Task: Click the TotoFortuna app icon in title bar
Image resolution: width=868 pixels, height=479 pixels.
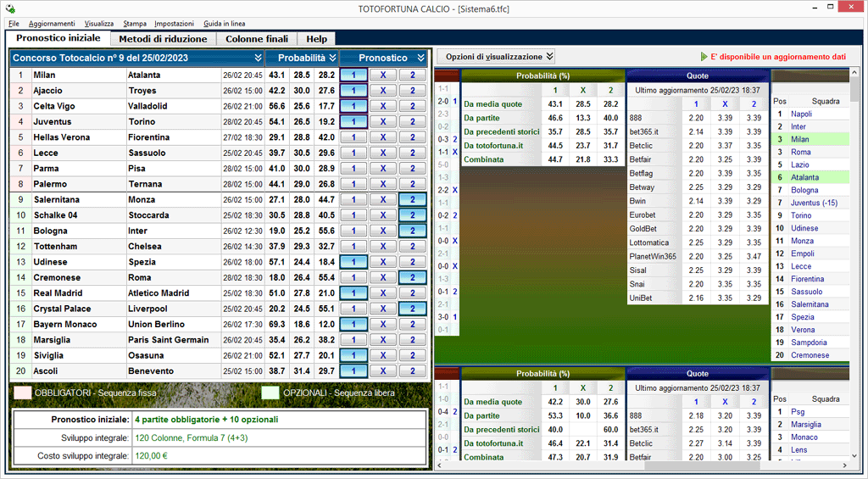Action: click(9, 8)
